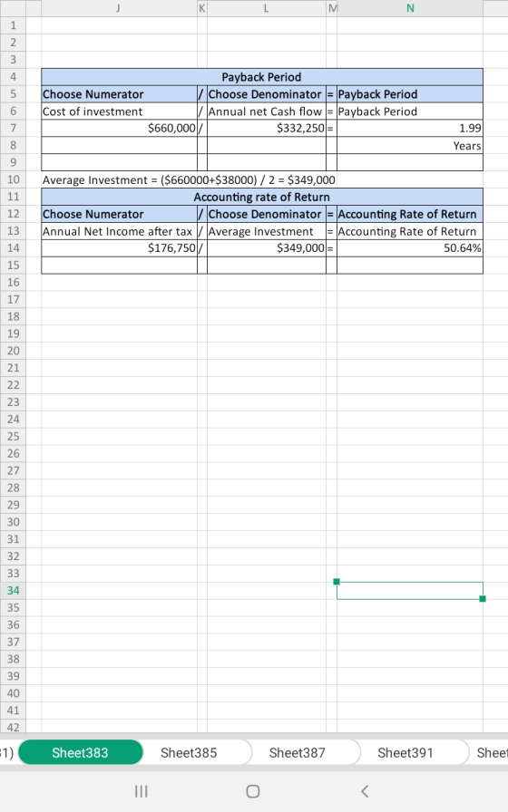Select Accounting Rate of Return label in row 13
This screenshot has height=812, width=508.
(409, 231)
